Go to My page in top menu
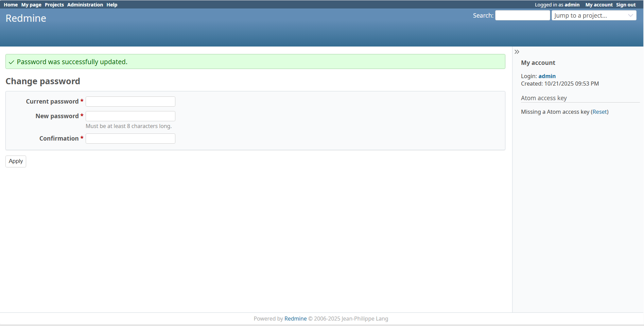 31,5
